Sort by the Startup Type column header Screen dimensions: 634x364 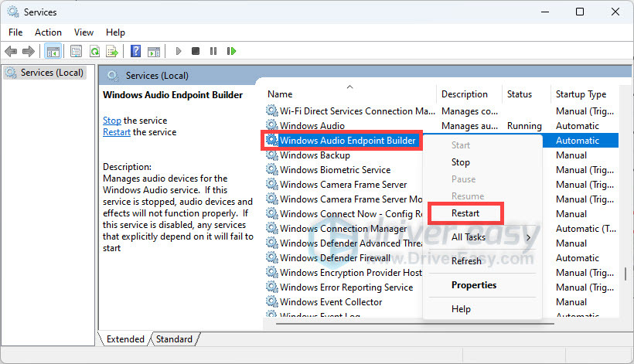pyautogui.click(x=580, y=94)
